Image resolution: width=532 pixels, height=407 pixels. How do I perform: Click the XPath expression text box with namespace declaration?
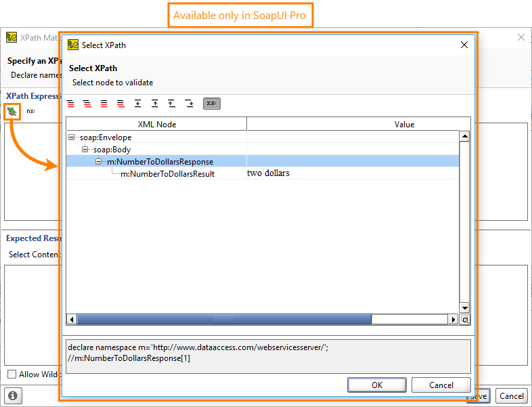pos(269,356)
